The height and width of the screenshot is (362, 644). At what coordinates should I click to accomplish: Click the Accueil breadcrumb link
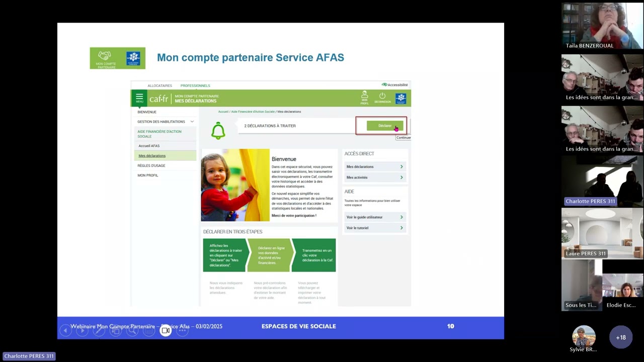(x=223, y=112)
